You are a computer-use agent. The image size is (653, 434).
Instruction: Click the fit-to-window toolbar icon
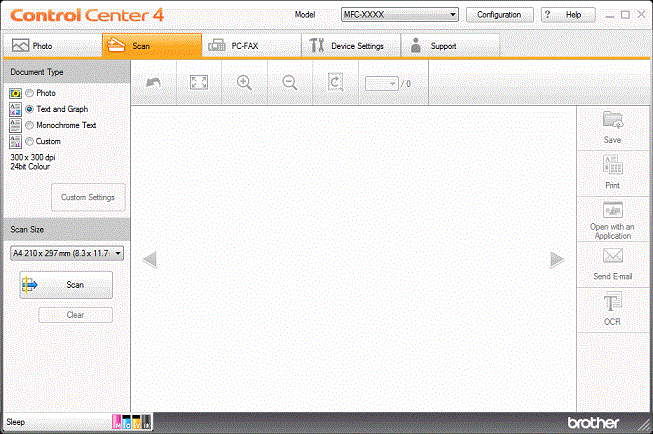pos(198,83)
